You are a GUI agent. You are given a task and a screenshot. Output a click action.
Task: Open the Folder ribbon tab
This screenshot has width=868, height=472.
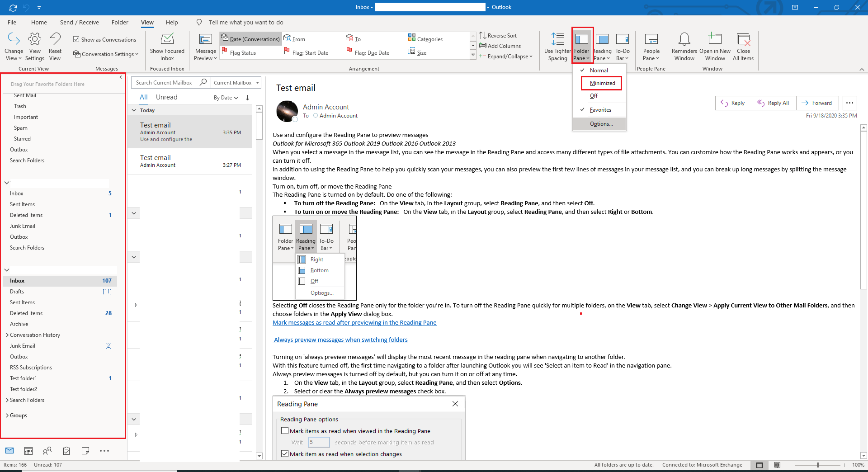click(x=120, y=22)
